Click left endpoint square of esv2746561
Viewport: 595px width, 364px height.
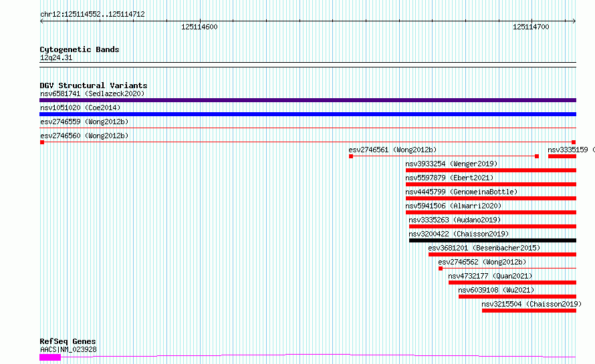click(x=351, y=156)
